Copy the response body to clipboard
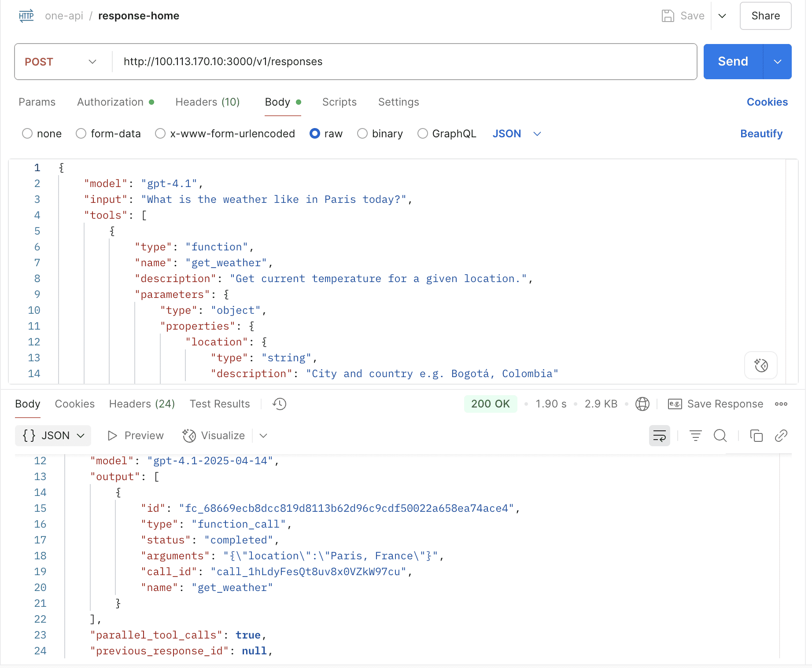Screen dimensions: 812x668 click(x=756, y=436)
